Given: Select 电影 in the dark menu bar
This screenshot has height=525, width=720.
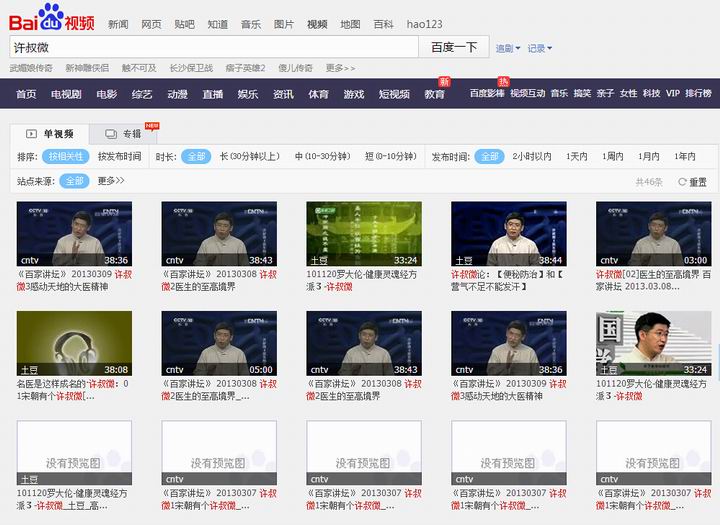Looking at the screenshot, I should tap(107, 94).
